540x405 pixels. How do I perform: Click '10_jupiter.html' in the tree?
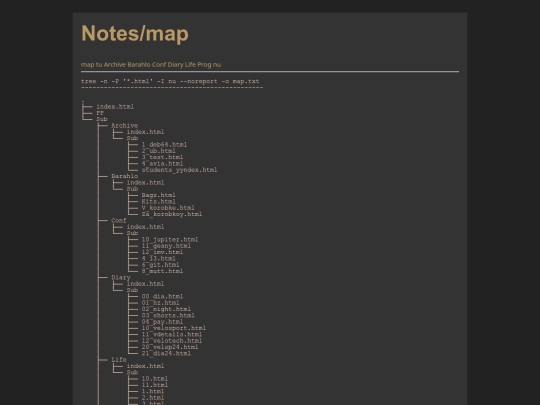tap(170, 239)
